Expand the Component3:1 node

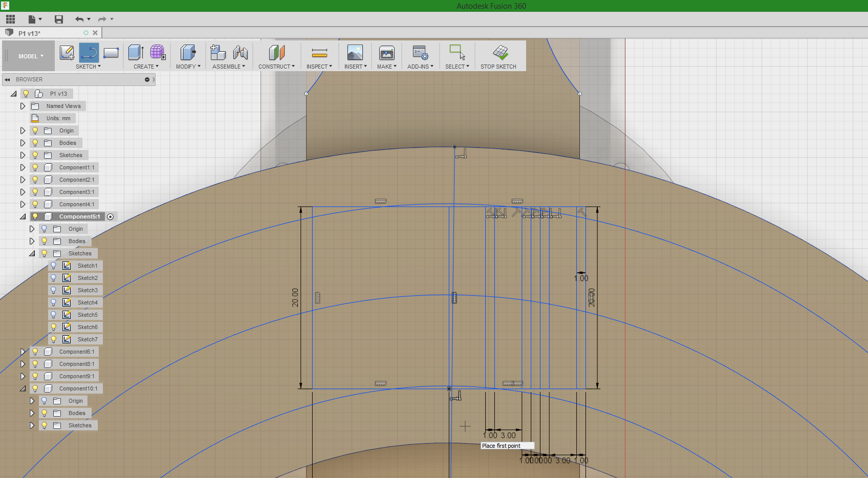point(23,192)
